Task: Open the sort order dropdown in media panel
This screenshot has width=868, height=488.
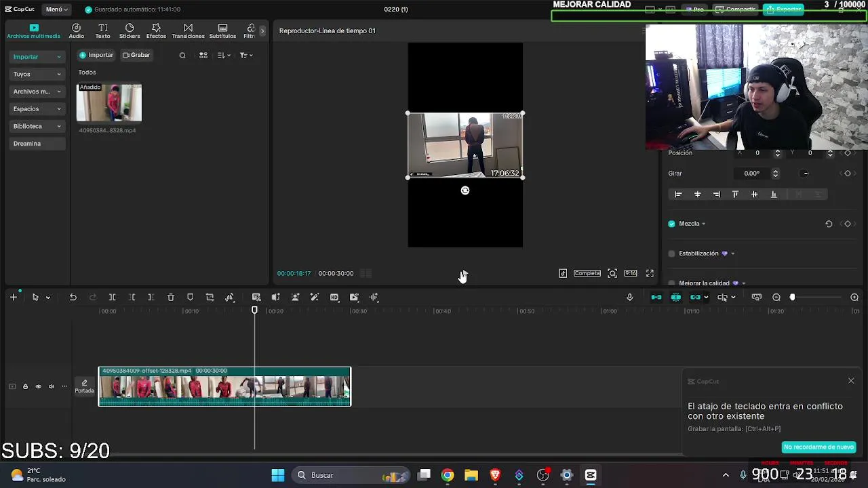Action: coord(224,56)
